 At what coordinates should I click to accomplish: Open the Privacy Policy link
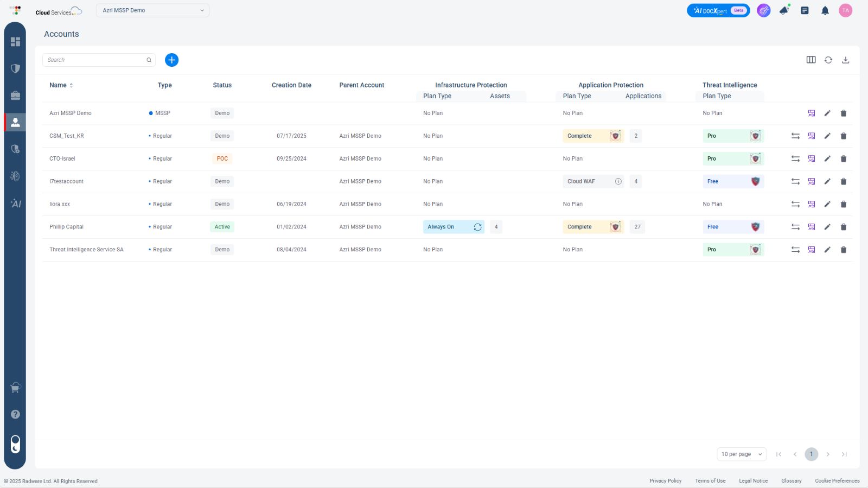pos(665,481)
